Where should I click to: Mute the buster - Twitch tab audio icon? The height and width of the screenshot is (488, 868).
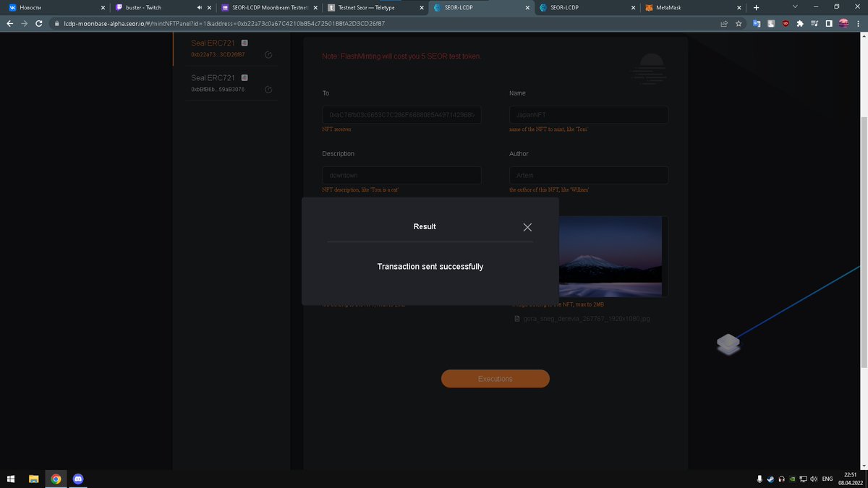coord(199,7)
